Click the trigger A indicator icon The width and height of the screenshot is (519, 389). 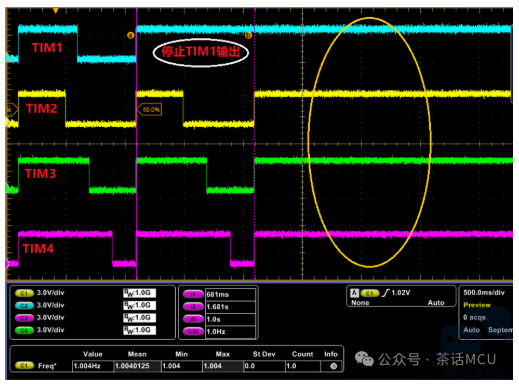point(354,293)
